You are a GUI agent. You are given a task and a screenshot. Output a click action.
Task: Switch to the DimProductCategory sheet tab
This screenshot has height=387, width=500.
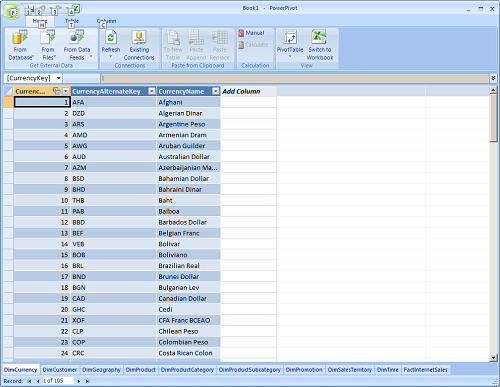point(187,370)
